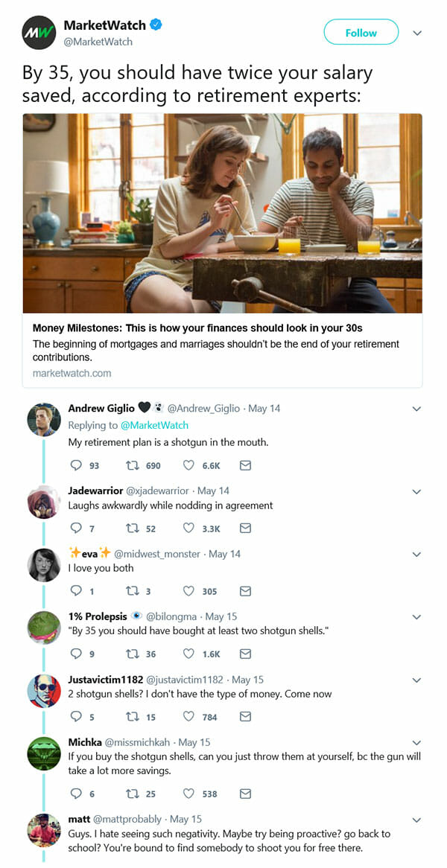Open the MarketWatch profile avatar logo
Image resolution: width=447 pixels, height=868 pixels.
pyautogui.click(x=39, y=33)
